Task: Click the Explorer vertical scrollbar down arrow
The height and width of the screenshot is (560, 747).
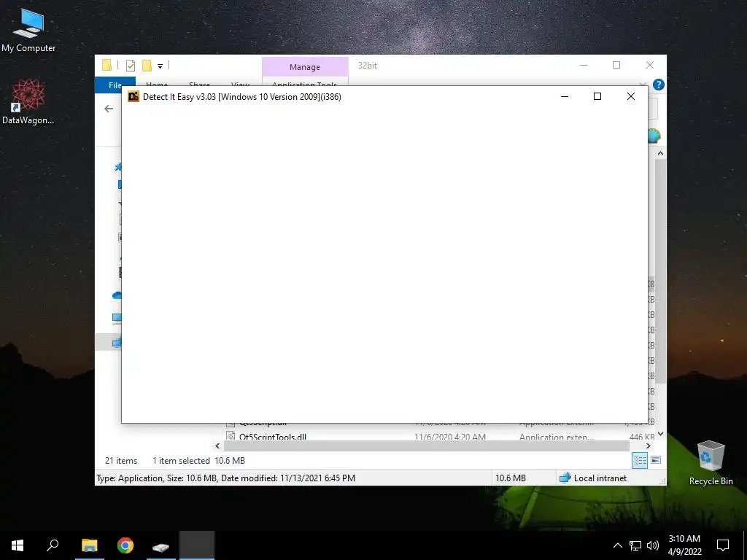Action: (x=660, y=434)
